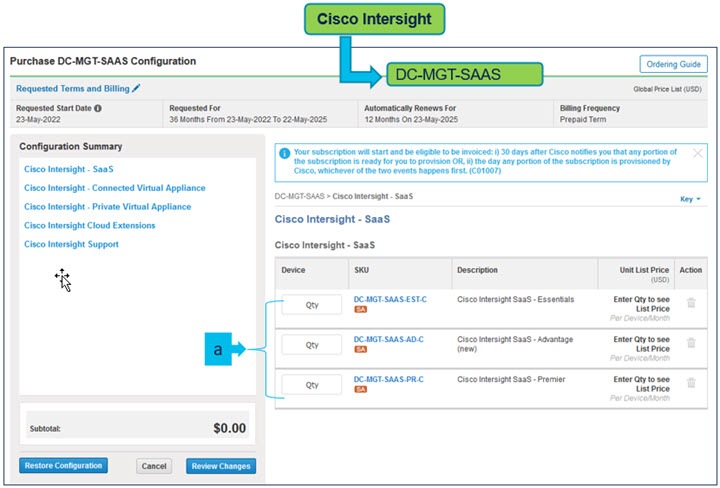Screen dimensions: 720x488
Task: Delete the DC-MGT-SAAS-AD-C row
Action: (690, 343)
